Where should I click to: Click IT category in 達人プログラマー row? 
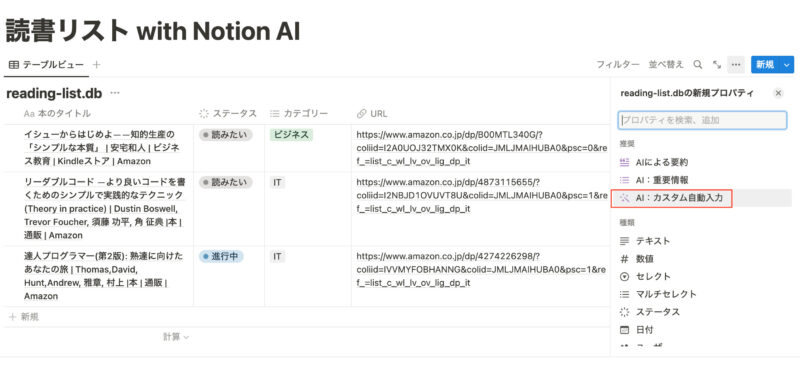[x=277, y=256]
